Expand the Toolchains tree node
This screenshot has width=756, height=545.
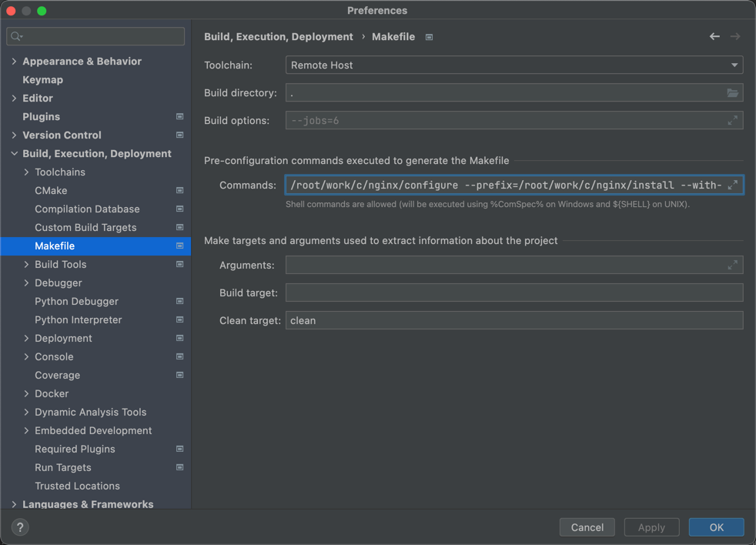tap(26, 172)
